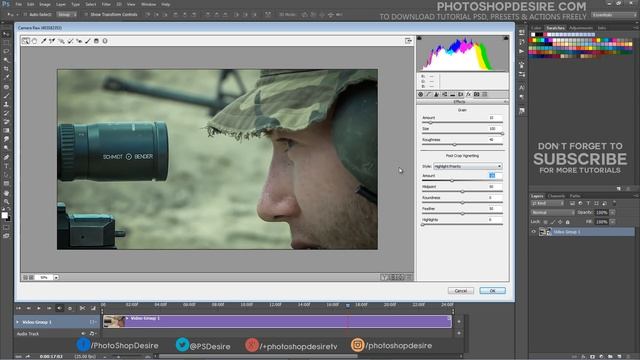Toggle highlight clipping warning in histogram
640x360 pixels.
click(x=506, y=38)
